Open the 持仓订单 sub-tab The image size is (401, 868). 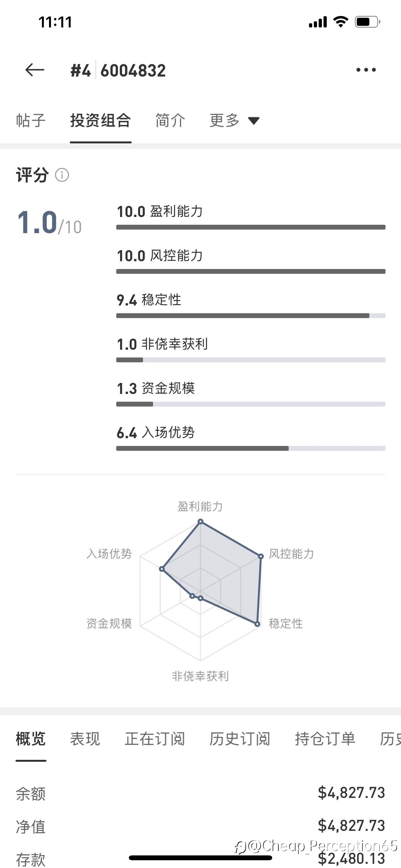pyautogui.click(x=325, y=739)
